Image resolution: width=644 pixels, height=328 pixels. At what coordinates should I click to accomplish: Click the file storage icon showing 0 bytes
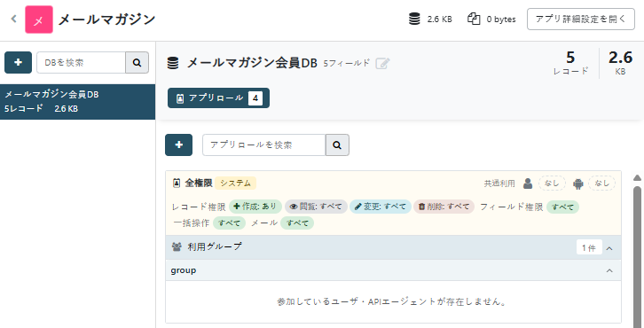point(474,19)
